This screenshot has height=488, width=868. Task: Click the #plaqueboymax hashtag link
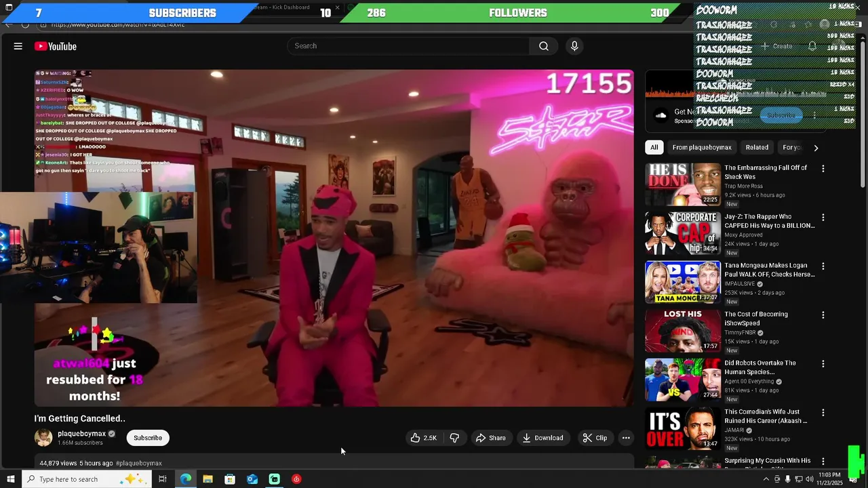coord(139,464)
